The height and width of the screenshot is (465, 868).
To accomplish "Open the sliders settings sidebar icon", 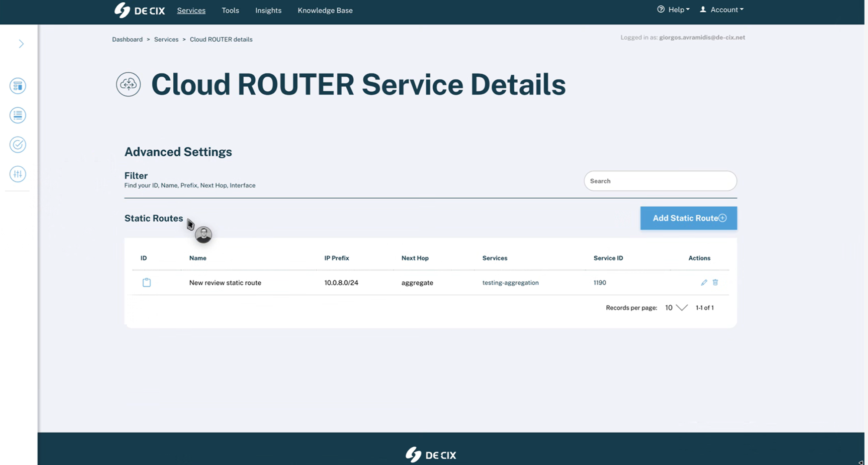I will (18, 174).
